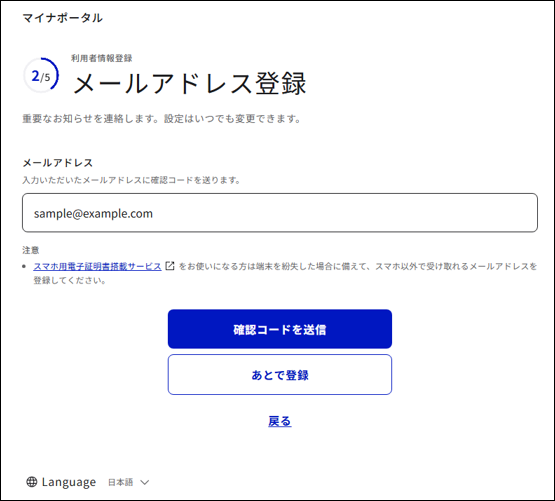Image resolution: width=555 pixels, height=501 pixels.
Task: Send confirmation code with 確認コードを送信
Action: [280, 329]
